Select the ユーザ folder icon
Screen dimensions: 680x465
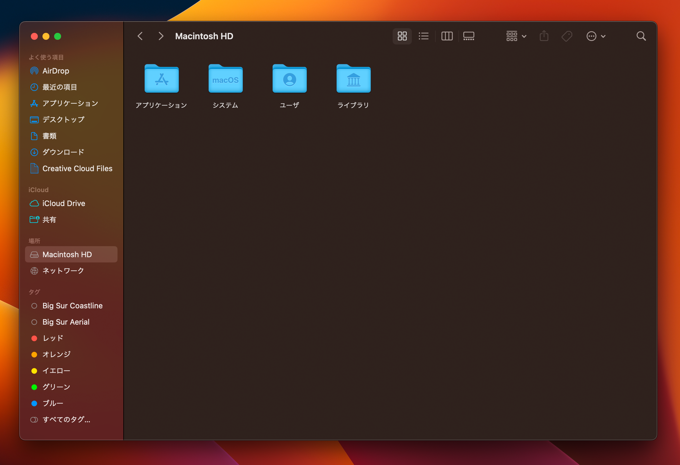289,79
